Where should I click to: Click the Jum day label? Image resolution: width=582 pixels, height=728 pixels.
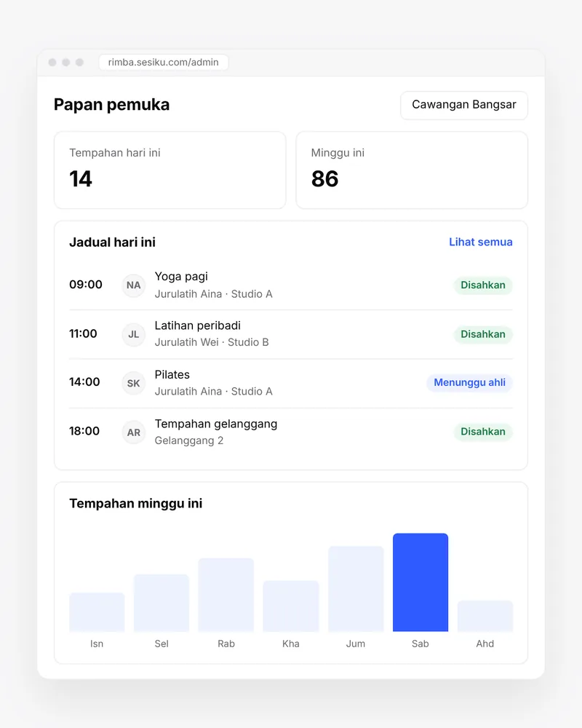(x=356, y=644)
